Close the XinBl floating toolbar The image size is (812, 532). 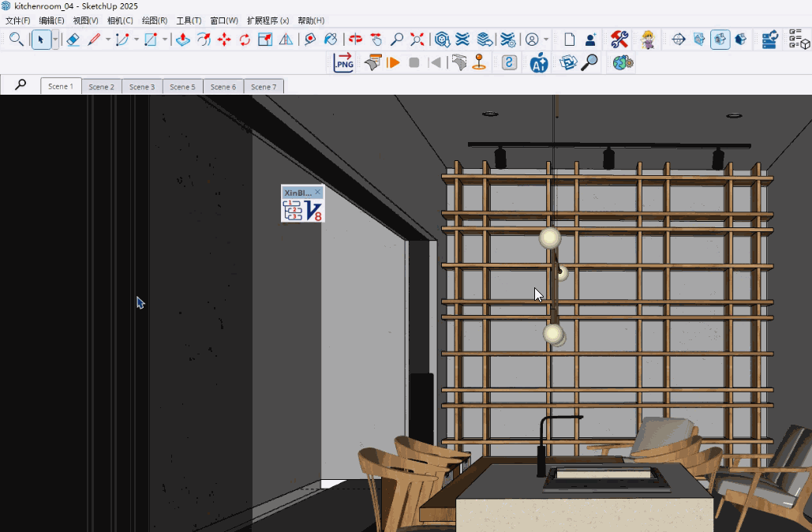click(318, 192)
